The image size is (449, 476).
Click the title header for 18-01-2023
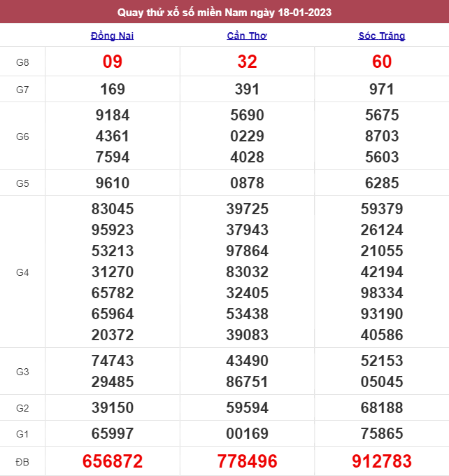(224, 12)
